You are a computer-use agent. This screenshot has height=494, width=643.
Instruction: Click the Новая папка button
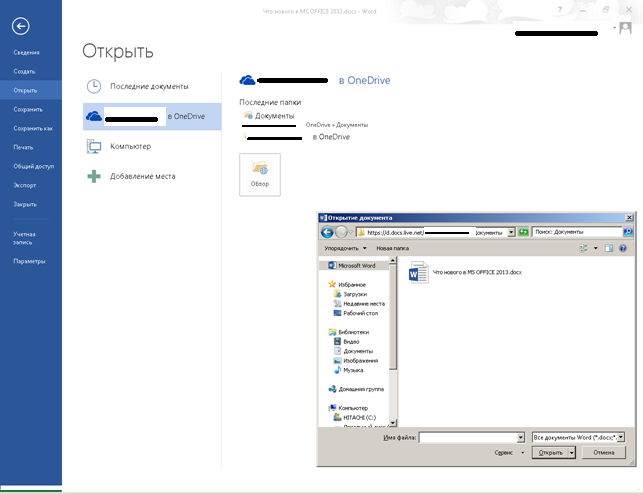[392, 248]
